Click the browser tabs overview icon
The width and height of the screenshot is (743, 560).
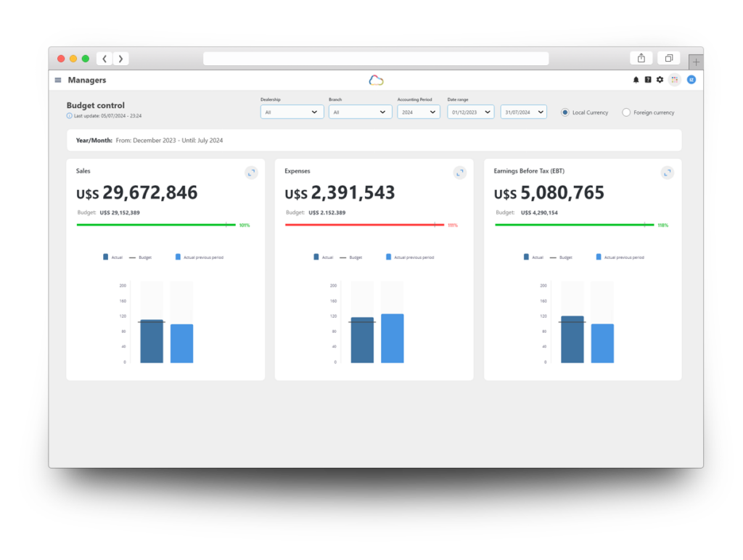coord(668,58)
